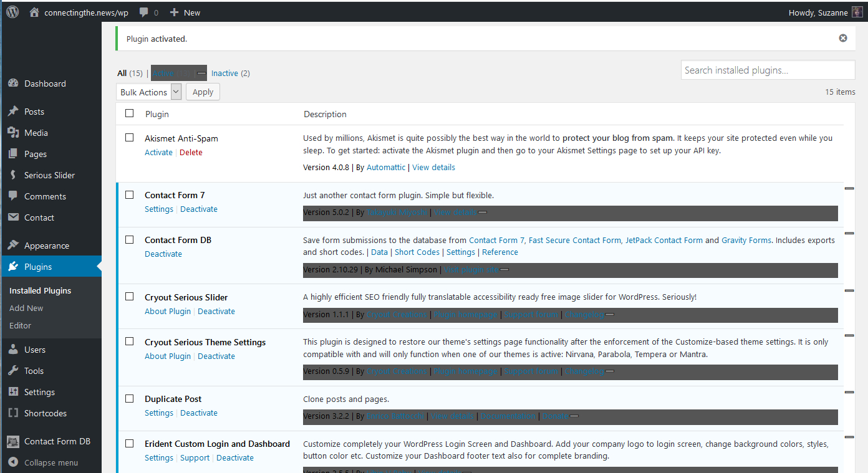Deactivate the Contact Form DB plugin
Viewport: 868px width, 473px height.
(x=163, y=254)
